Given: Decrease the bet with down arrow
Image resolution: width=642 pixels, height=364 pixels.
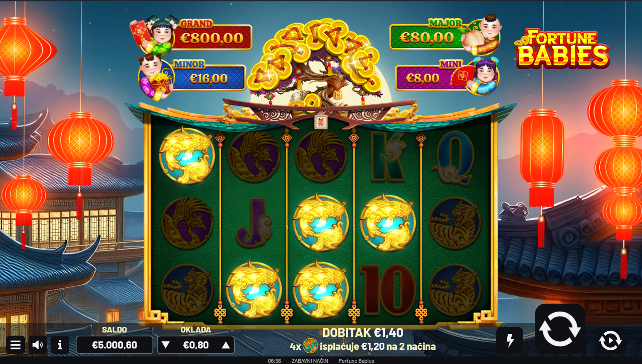Looking at the screenshot, I should coord(165,345).
